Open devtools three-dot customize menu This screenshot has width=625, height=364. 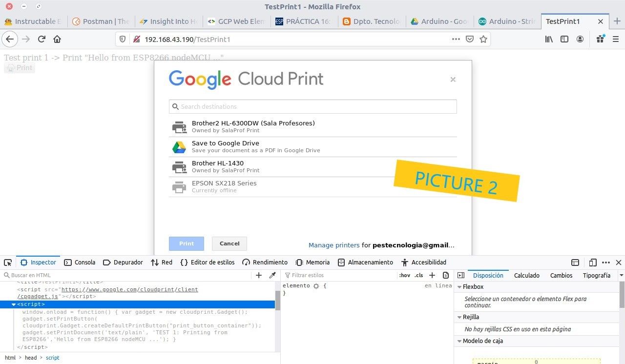point(606,263)
